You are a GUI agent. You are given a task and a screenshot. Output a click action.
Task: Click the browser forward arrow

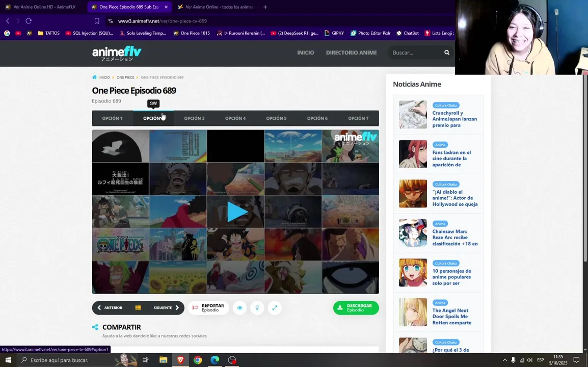click(18, 21)
